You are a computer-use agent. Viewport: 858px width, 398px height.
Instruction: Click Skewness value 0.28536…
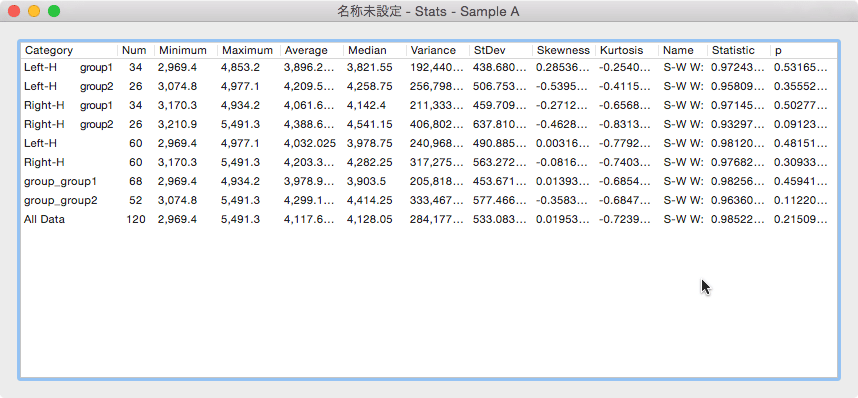tap(563, 67)
